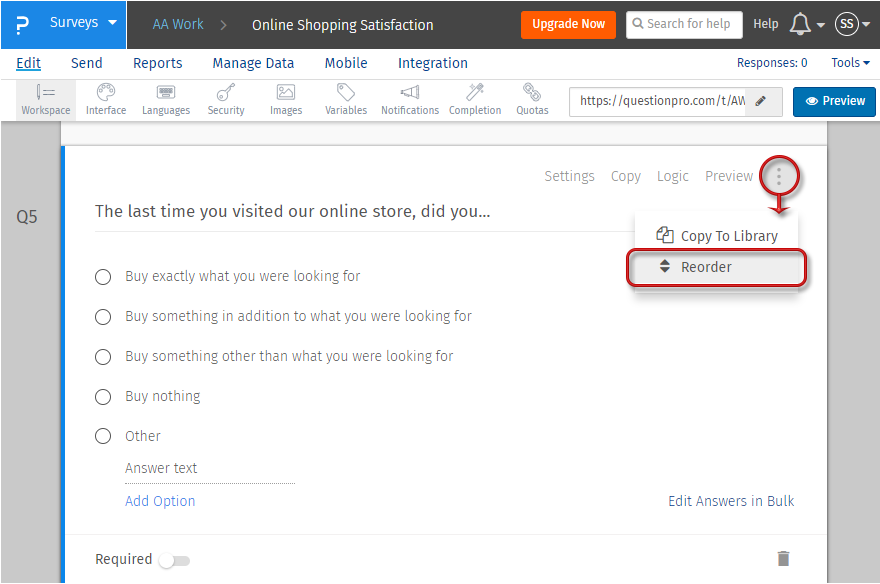Open the Tools dropdown menu
The height and width of the screenshot is (584, 880).
pyautogui.click(x=850, y=63)
